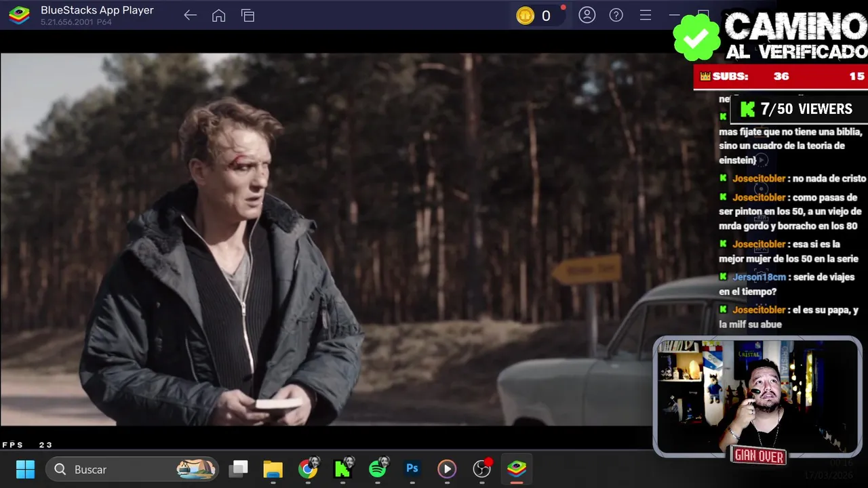
Task: Minimize the BlueStacks window
Action: [x=675, y=15]
